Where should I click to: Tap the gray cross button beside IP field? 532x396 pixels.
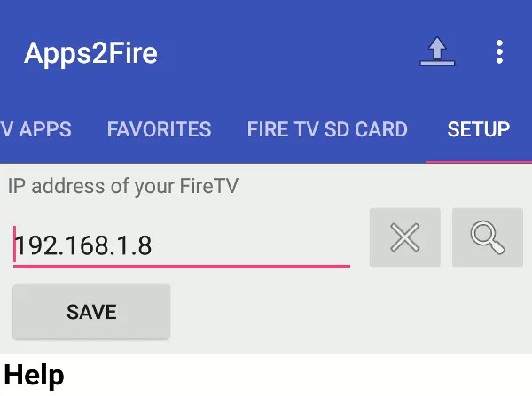pos(405,237)
